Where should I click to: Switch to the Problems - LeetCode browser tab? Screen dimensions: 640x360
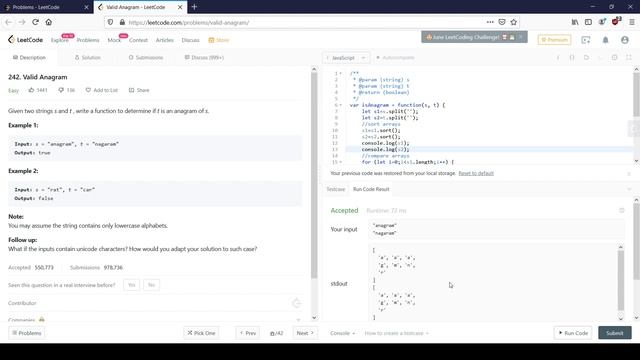pos(46,7)
